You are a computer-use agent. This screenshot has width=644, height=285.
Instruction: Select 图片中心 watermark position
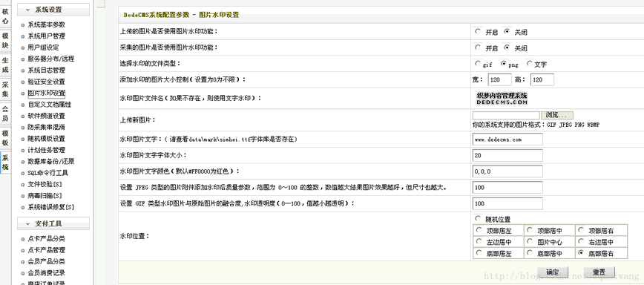click(x=530, y=241)
